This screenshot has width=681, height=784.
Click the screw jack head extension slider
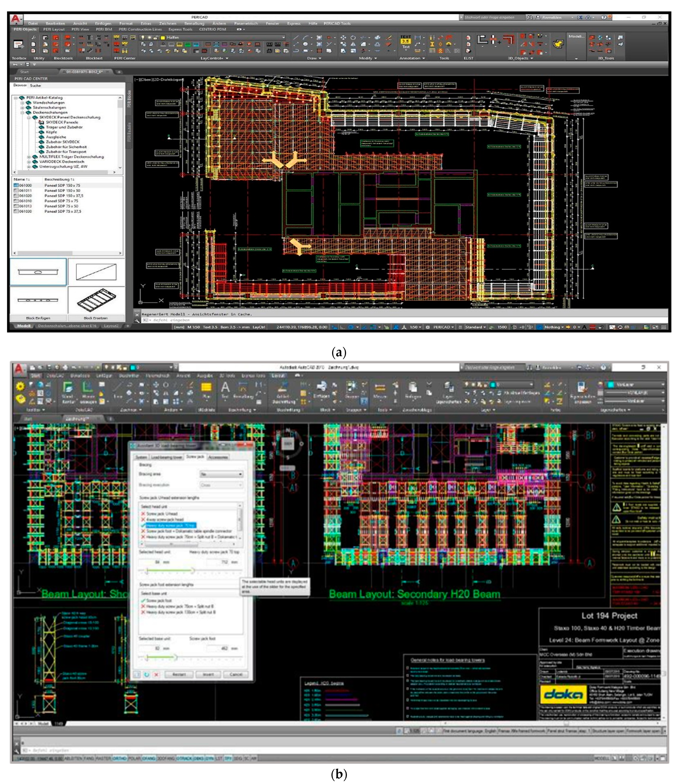[193, 570]
